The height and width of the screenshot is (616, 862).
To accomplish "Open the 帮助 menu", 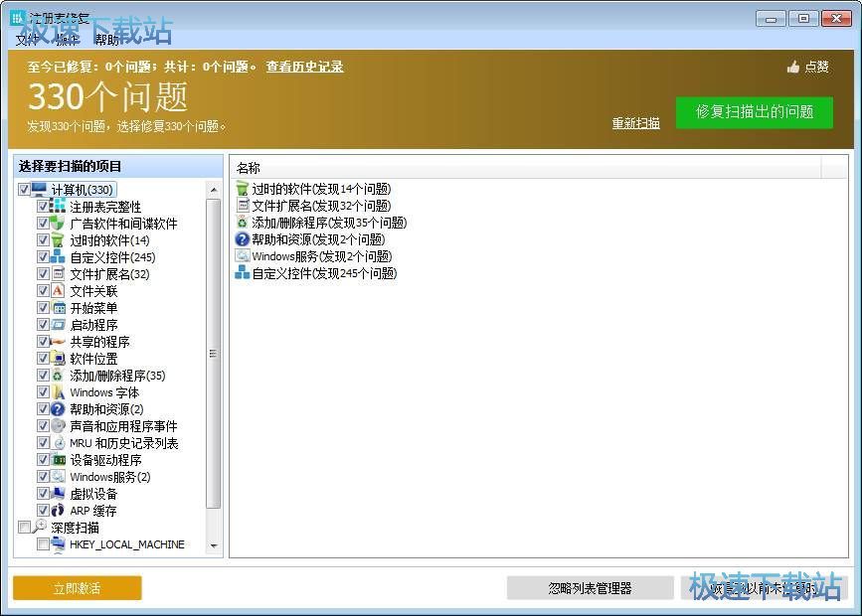I will (106, 40).
